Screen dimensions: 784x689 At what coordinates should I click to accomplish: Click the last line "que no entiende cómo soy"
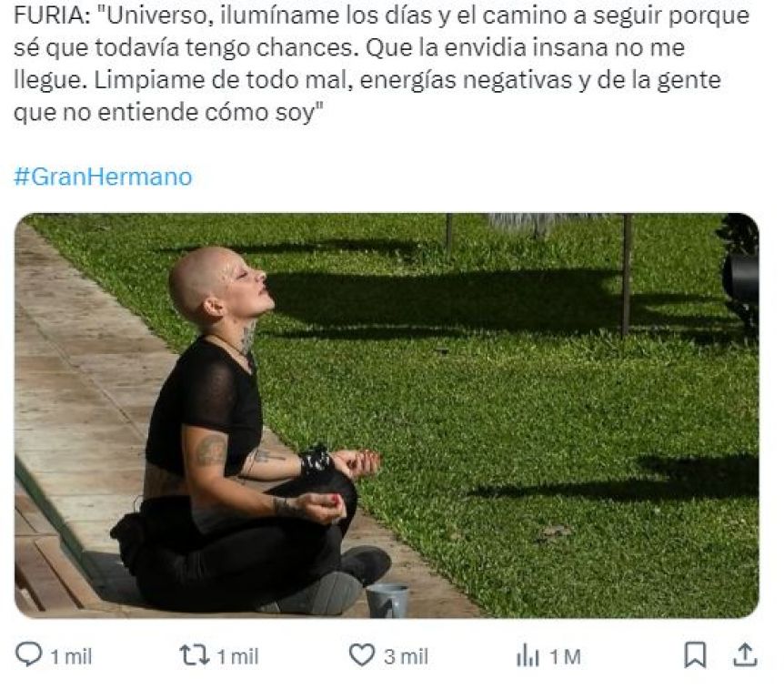point(165,112)
